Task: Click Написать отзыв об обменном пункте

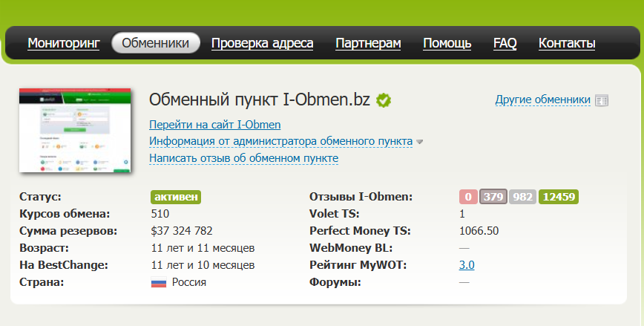Action: click(243, 158)
